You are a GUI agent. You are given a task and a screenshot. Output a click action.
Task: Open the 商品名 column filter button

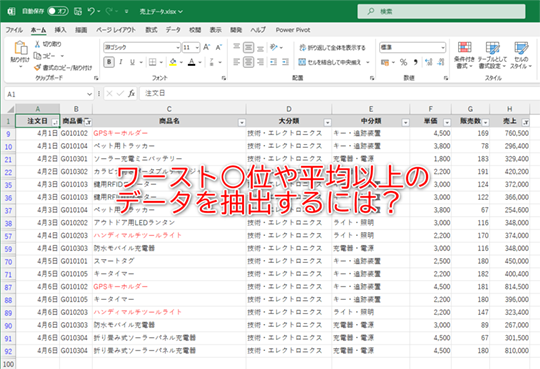pos(242,122)
